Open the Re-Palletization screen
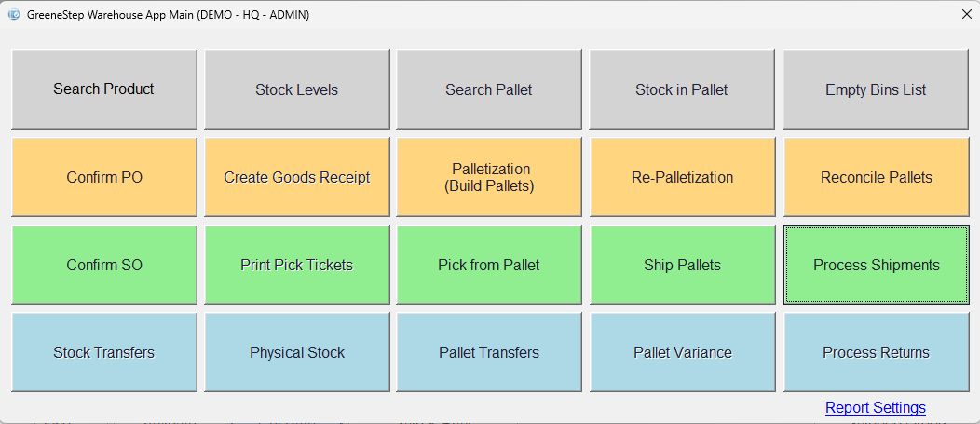 pyautogui.click(x=682, y=177)
